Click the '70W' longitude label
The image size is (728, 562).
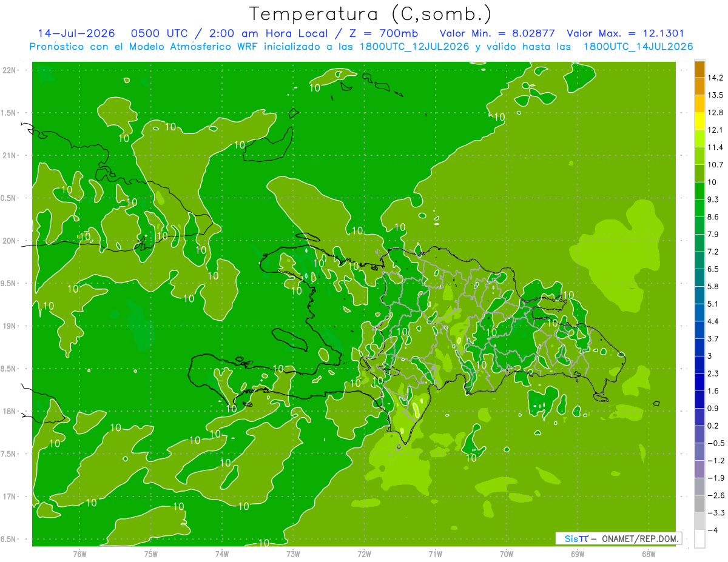point(507,554)
